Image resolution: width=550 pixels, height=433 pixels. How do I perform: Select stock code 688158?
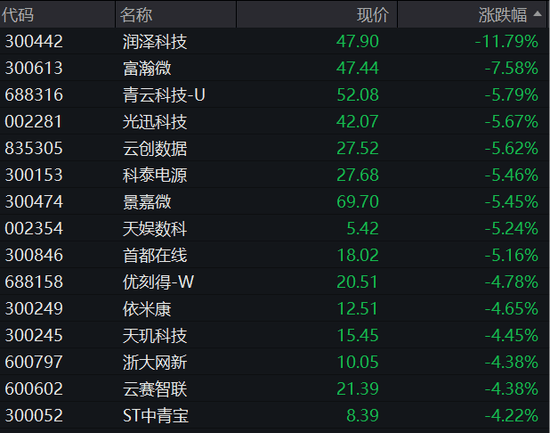coord(34,282)
